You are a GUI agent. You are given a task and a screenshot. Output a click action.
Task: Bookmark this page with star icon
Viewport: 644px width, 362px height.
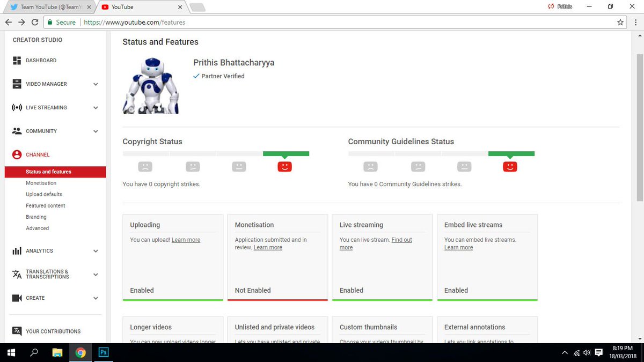pos(620,22)
